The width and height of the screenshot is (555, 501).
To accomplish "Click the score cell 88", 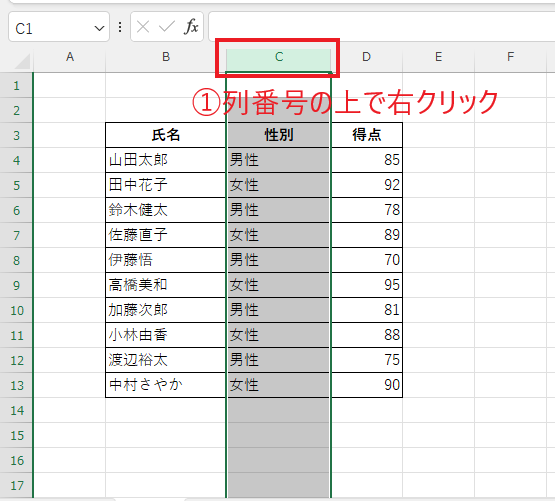I will (x=366, y=335).
